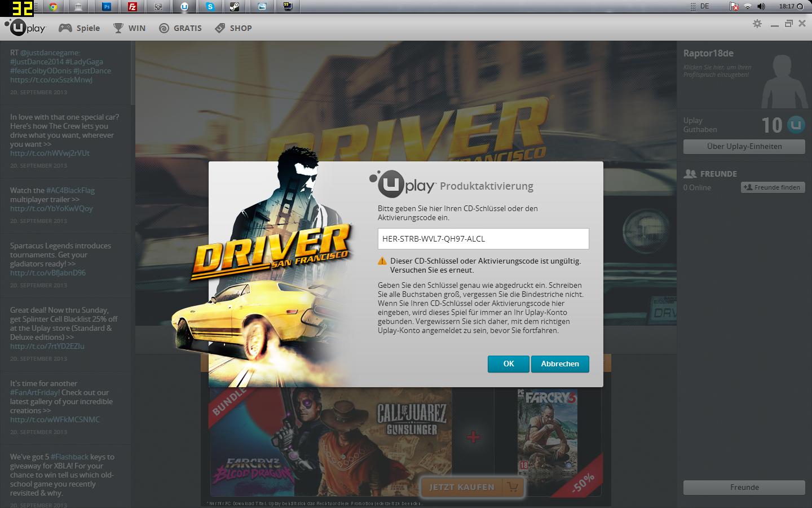The image size is (812, 508).
Task: Click the Produktaktivierung dialog title
Action: point(487,186)
